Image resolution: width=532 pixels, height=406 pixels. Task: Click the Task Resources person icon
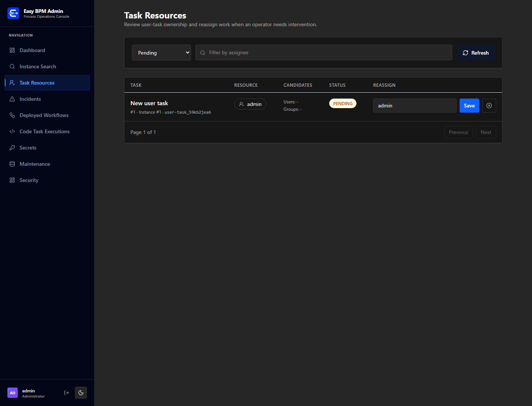click(12, 83)
